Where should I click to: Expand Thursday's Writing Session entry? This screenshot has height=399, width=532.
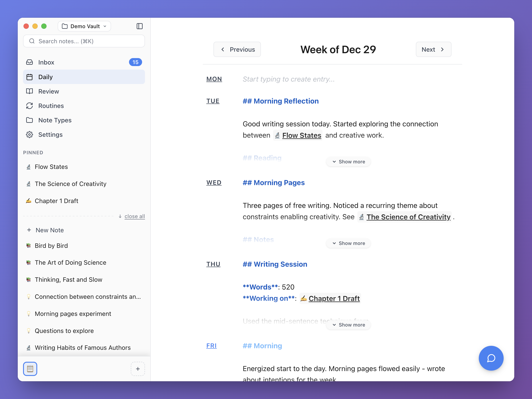pos(348,325)
